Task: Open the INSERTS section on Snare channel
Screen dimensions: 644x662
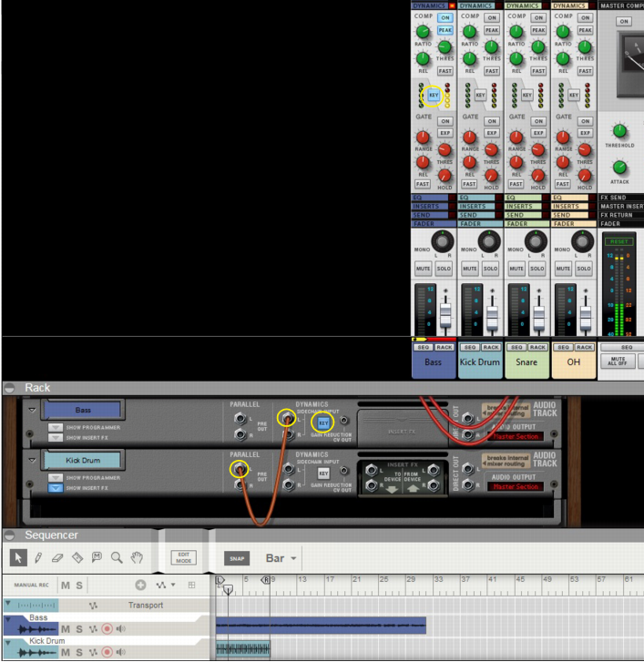Action: (x=526, y=207)
